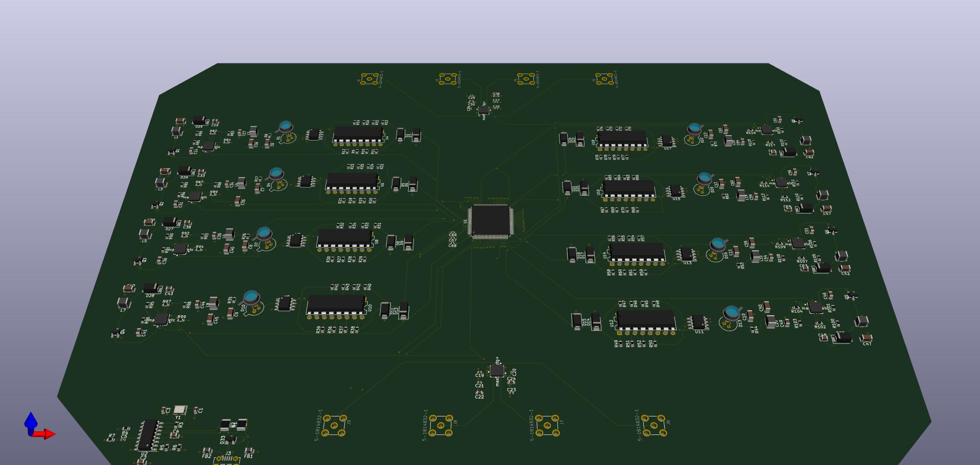Click the SOIC chip U13

(x=686, y=254)
